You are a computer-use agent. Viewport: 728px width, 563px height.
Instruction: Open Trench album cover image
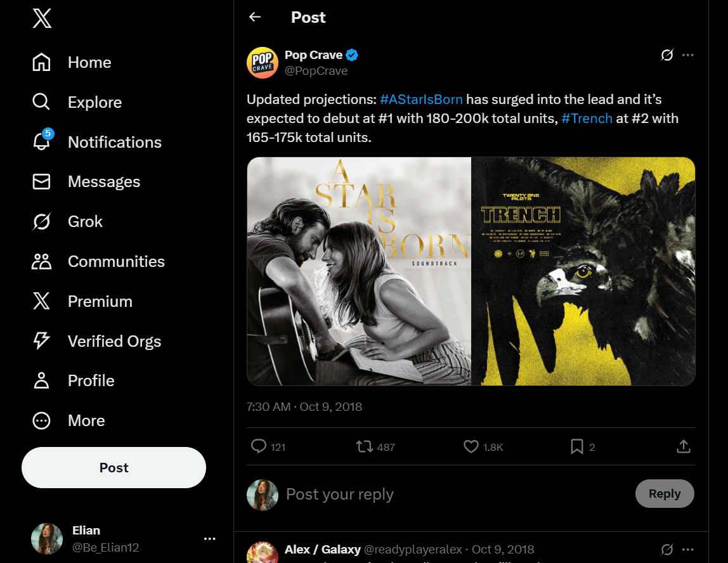point(583,271)
